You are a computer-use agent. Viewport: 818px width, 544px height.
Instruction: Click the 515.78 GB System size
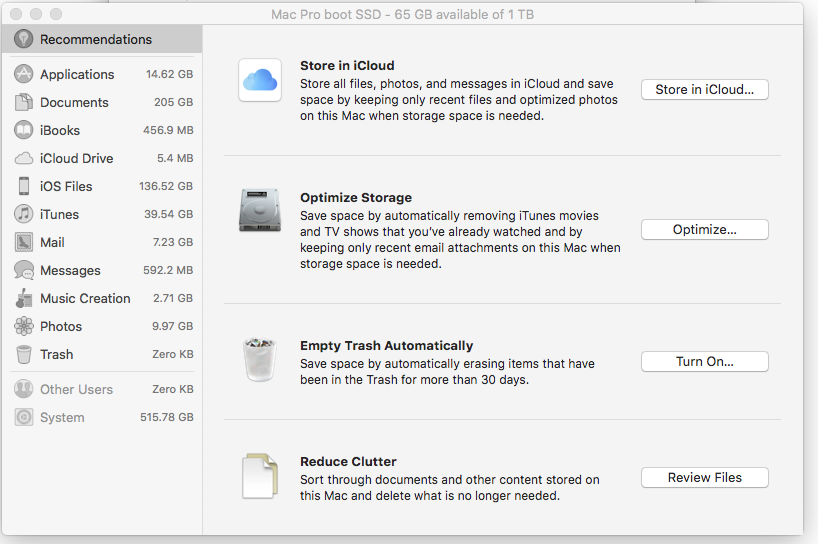tap(167, 417)
